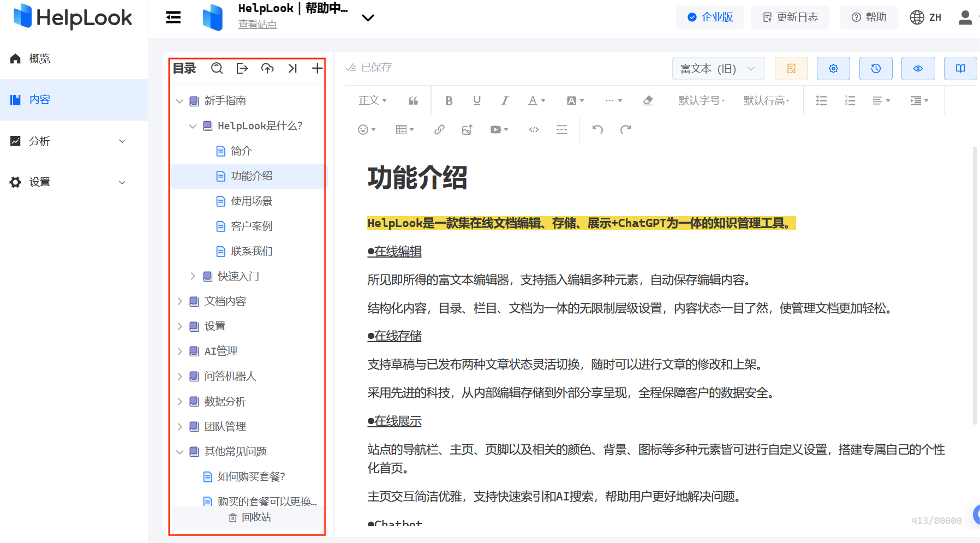Insert a hyperlink with the link icon
Screen dimensions: 980x543
pyautogui.click(x=439, y=129)
